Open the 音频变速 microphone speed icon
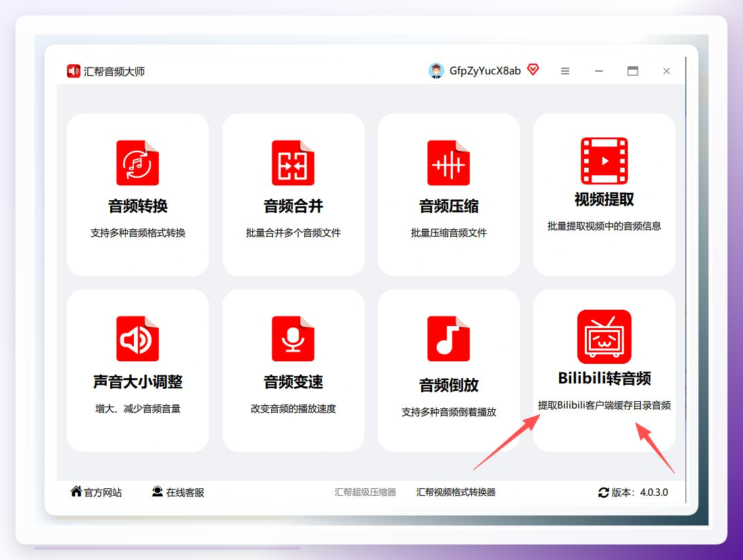 [293, 339]
